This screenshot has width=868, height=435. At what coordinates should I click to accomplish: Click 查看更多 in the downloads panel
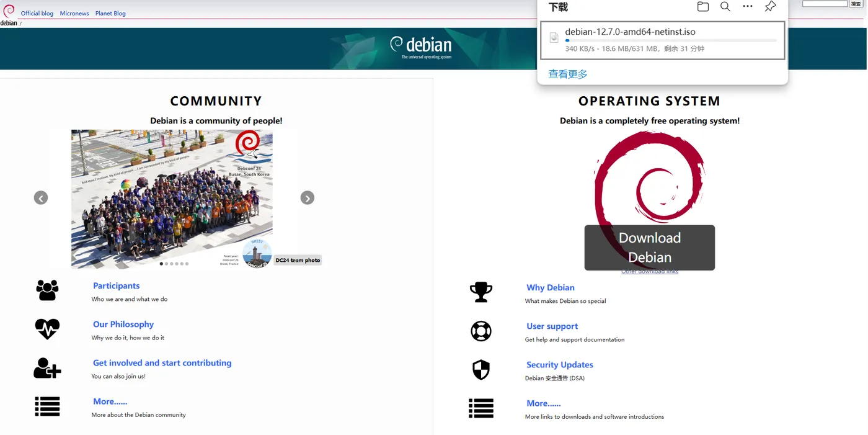[568, 74]
